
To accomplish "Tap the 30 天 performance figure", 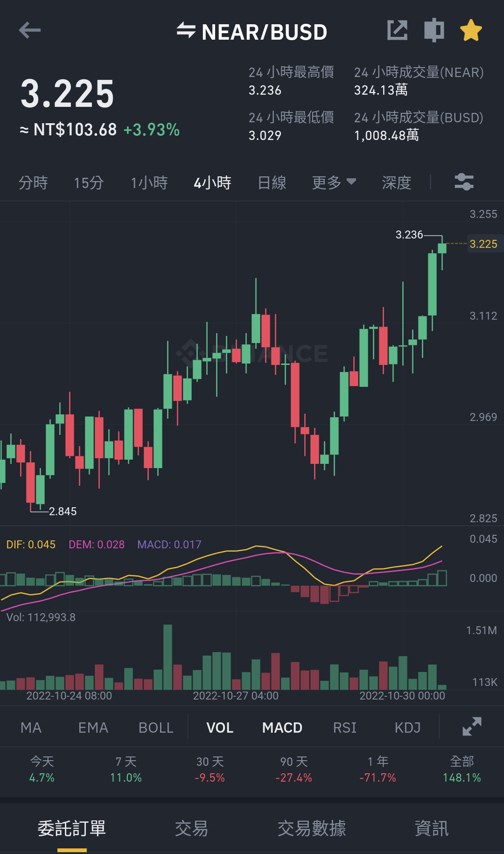I will pos(210,770).
